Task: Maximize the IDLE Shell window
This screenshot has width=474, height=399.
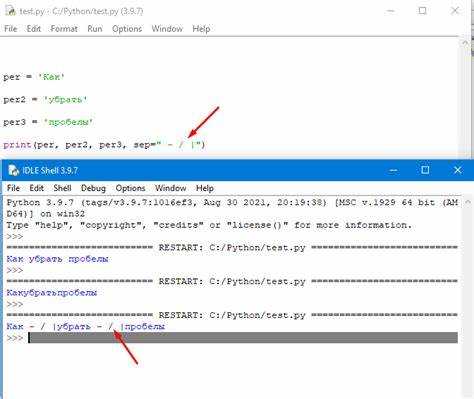Action: (x=425, y=170)
